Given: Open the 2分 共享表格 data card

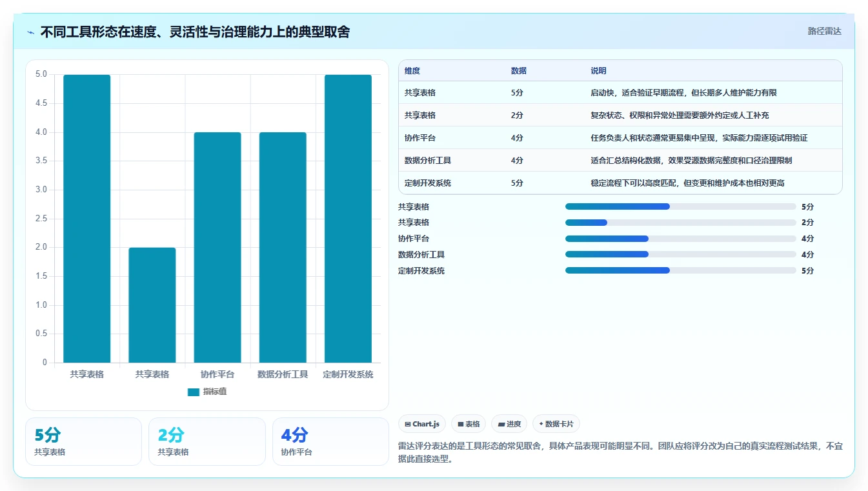Looking at the screenshot, I should (x=207, y=441).
